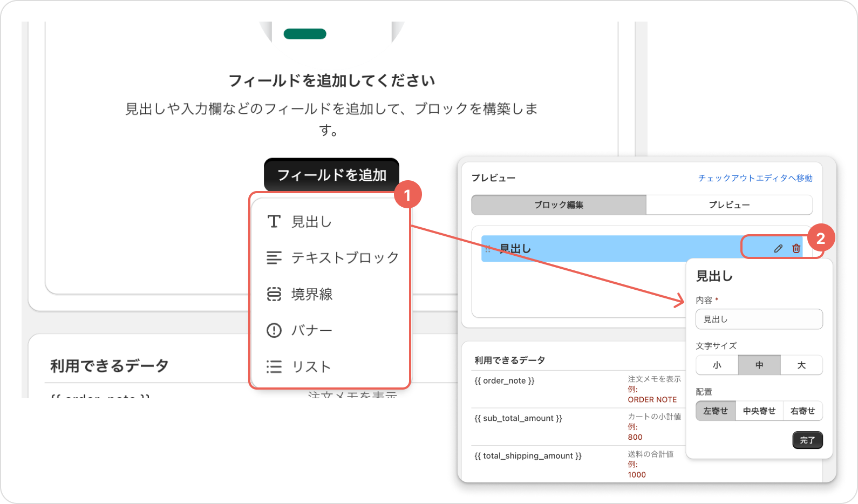Click the pencil edit icon on 見出し block

778,248
